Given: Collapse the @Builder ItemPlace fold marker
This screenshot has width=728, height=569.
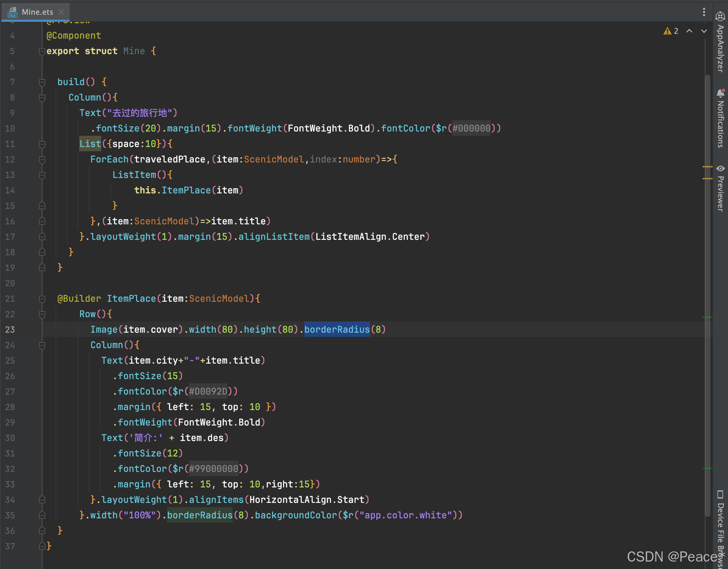Looking at the screenshot, I should click(42, 299).
